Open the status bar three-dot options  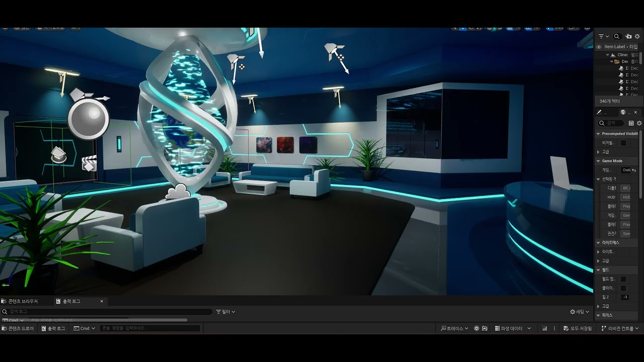tap(554, 328)
